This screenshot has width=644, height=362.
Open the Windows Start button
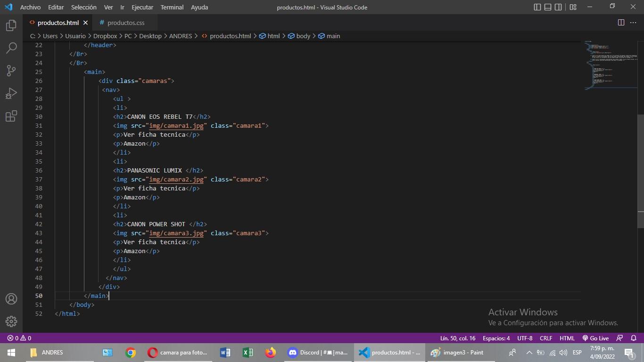[x=11, y=353]
